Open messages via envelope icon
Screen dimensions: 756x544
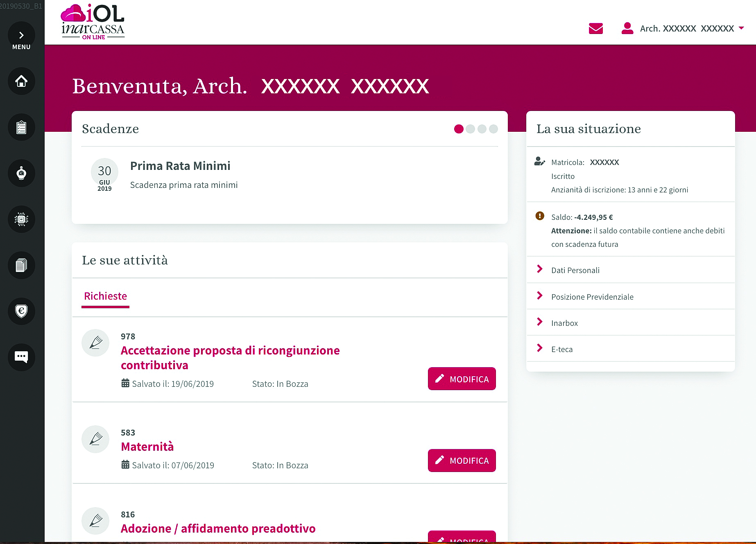tap(595, 29)
